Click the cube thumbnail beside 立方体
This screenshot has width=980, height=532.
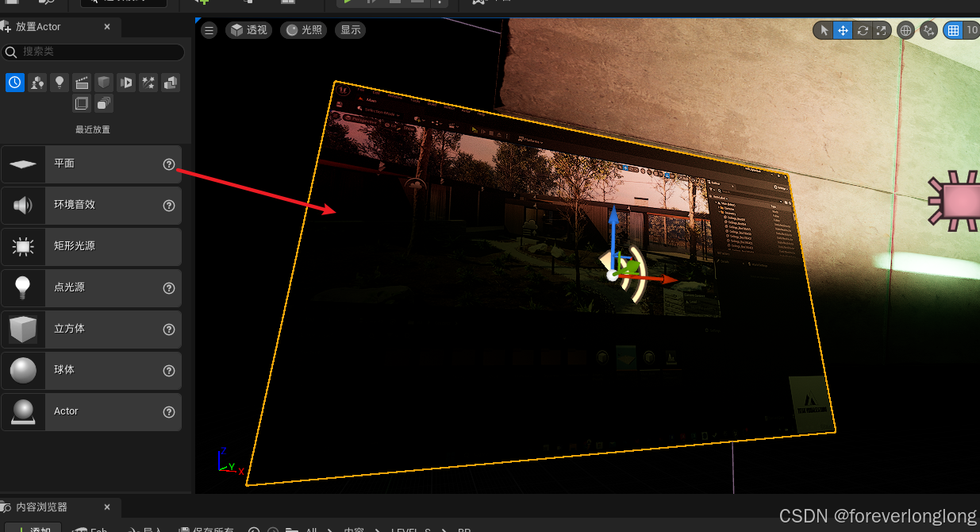(23, 330)
